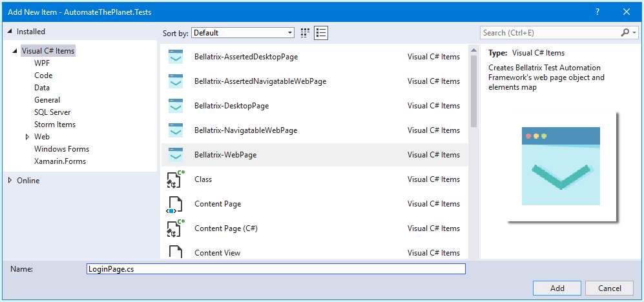Select the Code category
The image size is (644, 302).
43,75
